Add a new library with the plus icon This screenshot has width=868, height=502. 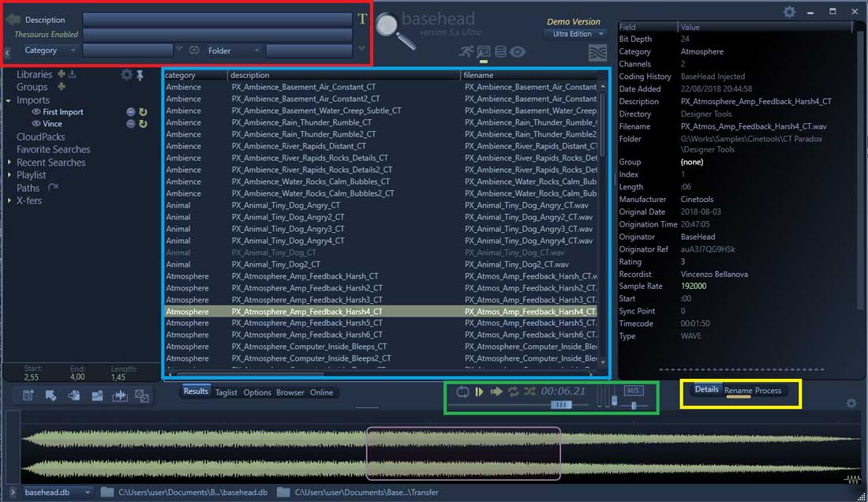62,73
